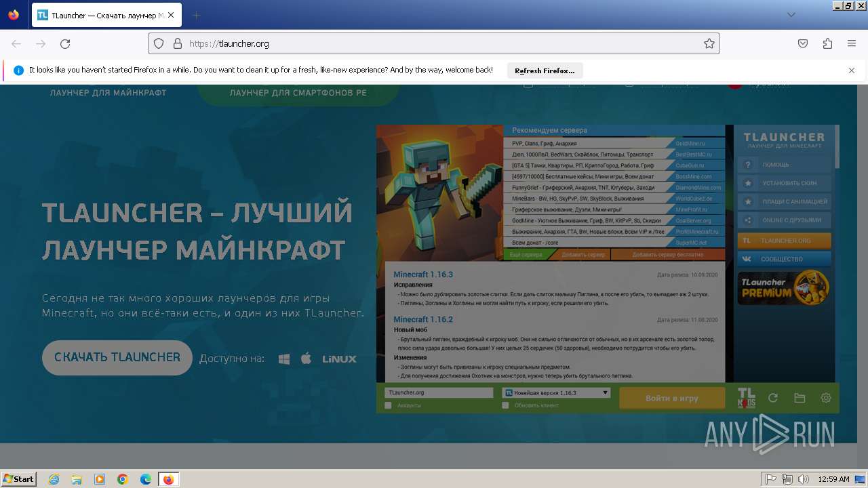Open the Save to Pocket icon
868x488 pixels.
coord(803,43)
